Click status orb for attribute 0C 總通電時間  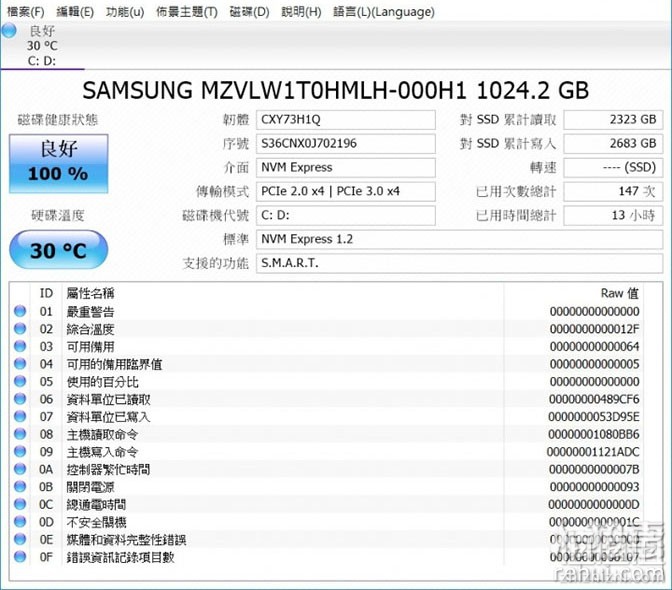(20, 504)
